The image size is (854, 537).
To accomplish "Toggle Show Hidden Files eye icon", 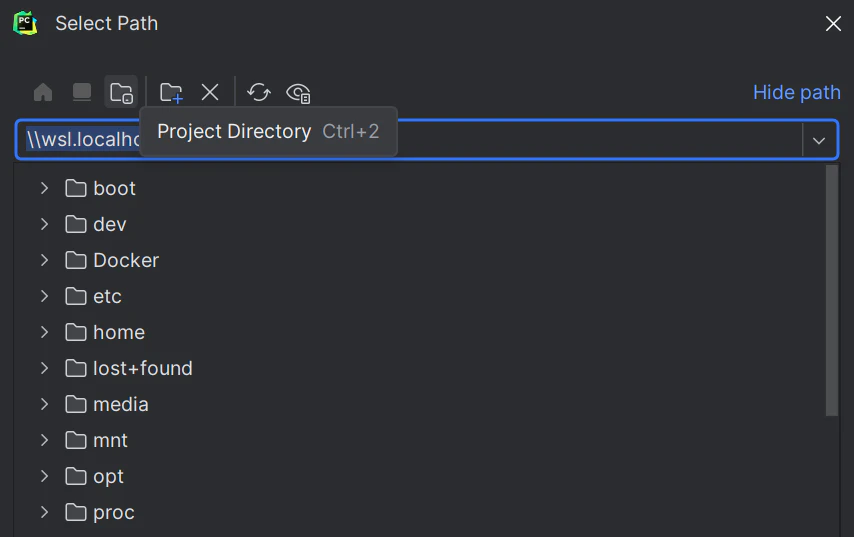I will coord(298,93).
